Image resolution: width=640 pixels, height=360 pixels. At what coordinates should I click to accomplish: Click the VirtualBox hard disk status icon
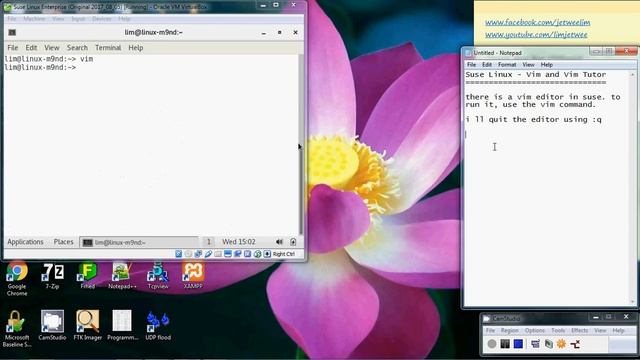click(x=178, y=254)
